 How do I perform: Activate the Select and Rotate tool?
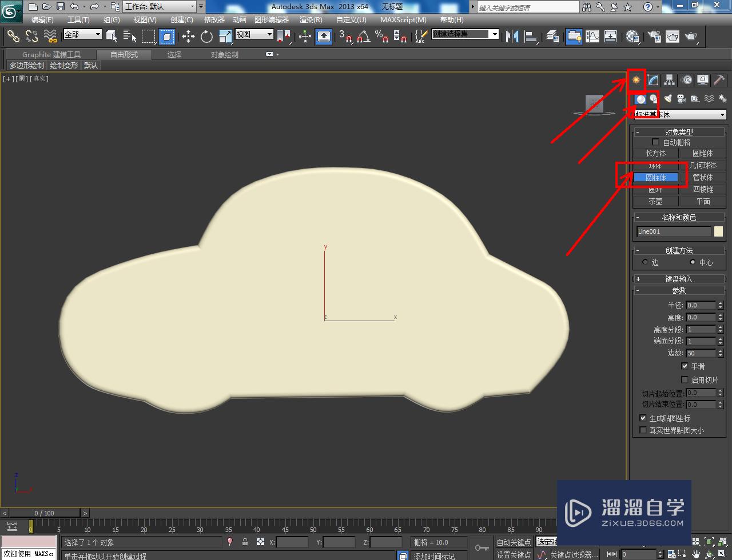point(206,37)
